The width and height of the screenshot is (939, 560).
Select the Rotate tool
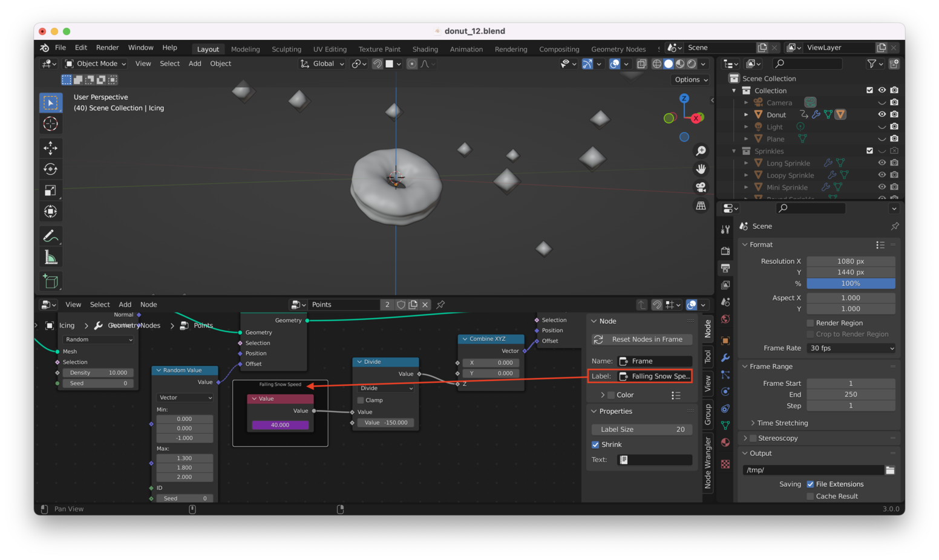(51, 169)
